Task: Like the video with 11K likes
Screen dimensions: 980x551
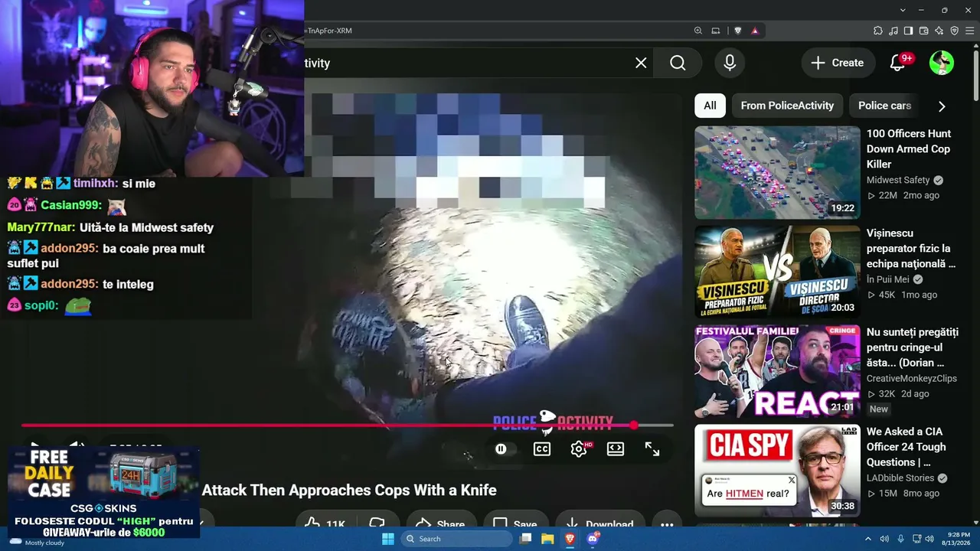Action: point(325,524)
